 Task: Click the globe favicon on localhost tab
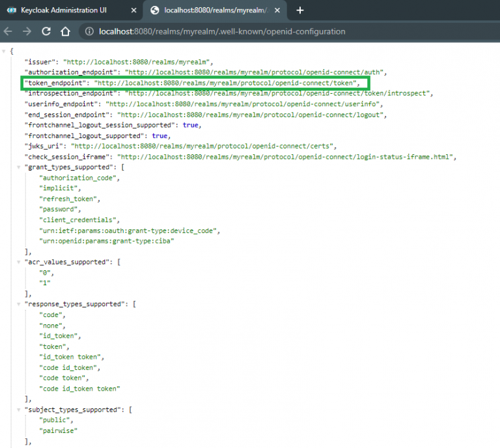[155, 10]
